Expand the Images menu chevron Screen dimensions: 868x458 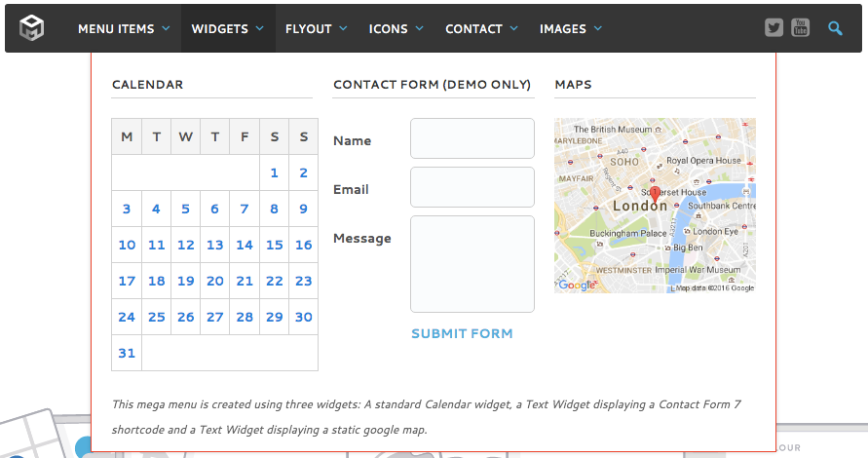point(597,29)
